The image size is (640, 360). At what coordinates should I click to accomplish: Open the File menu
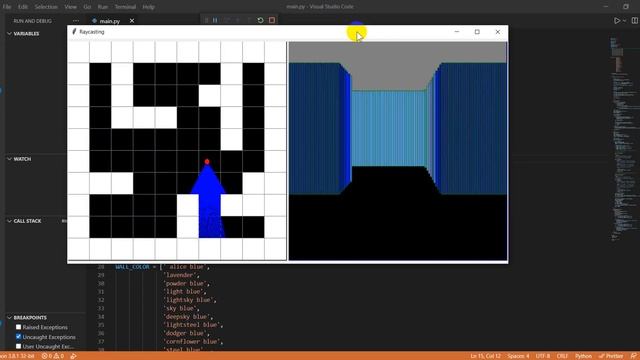tap(7, 7)
